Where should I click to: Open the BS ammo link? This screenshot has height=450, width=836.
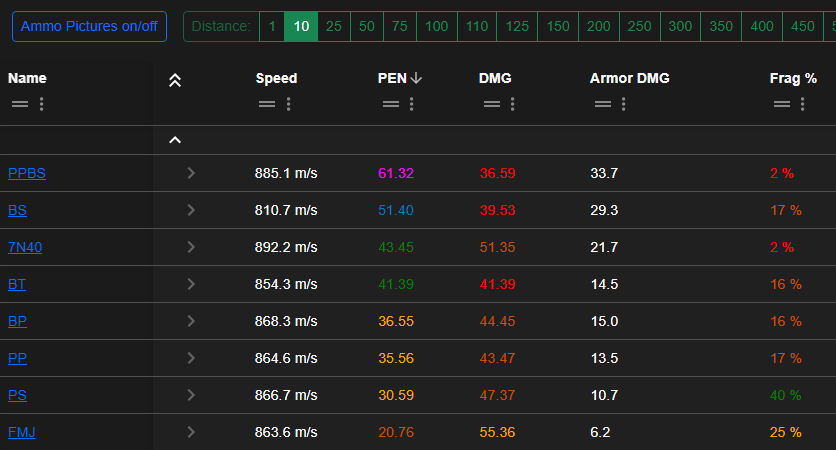point(18,210)
